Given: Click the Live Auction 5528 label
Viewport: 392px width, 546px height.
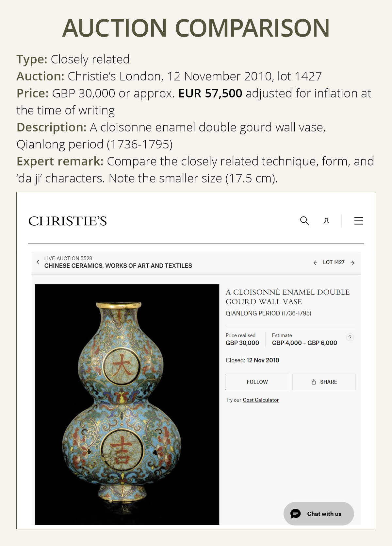Looking at the screenshot, I should click(68, 258).
